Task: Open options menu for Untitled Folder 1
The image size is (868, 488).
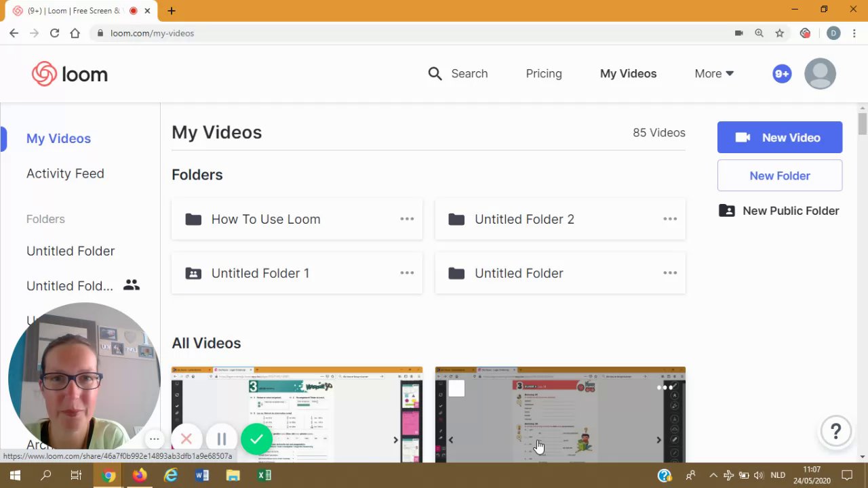Action: coord(407,273)
